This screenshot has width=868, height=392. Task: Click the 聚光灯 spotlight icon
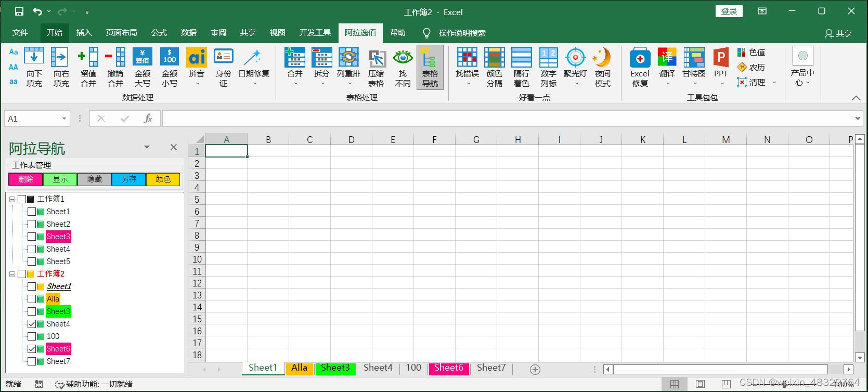(575, 57)
